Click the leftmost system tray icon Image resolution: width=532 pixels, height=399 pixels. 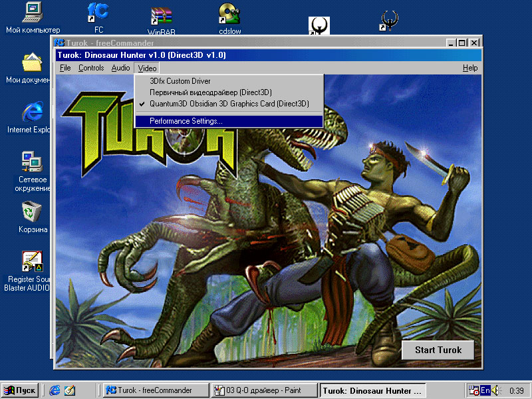click(x=473, y=390)
